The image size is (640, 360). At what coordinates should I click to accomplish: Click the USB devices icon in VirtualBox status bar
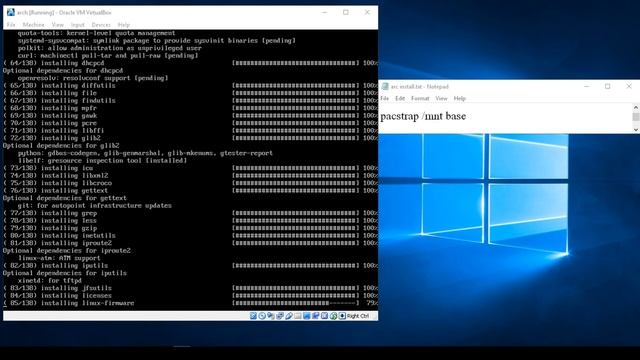[289, 316]
